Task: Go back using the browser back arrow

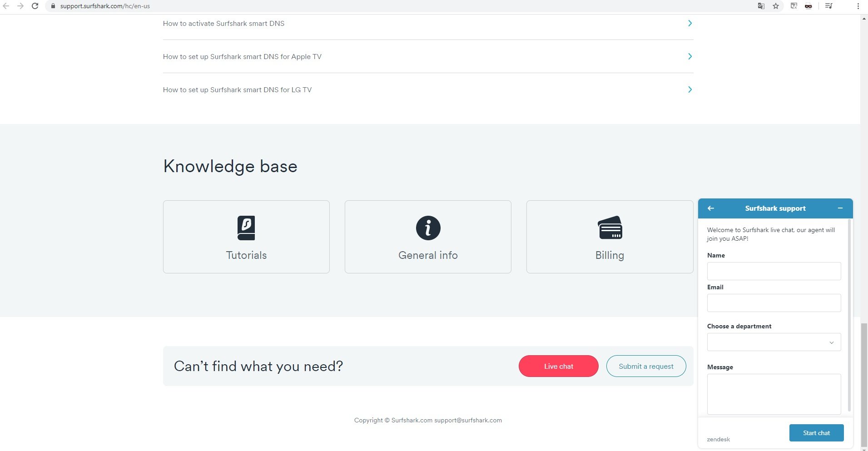Action: tap(6, 6)
